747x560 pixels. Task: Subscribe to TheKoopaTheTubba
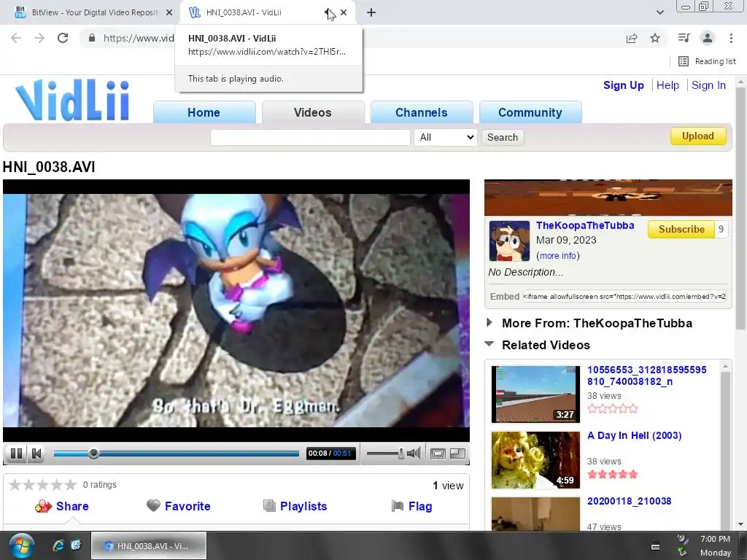pos(681,229)
